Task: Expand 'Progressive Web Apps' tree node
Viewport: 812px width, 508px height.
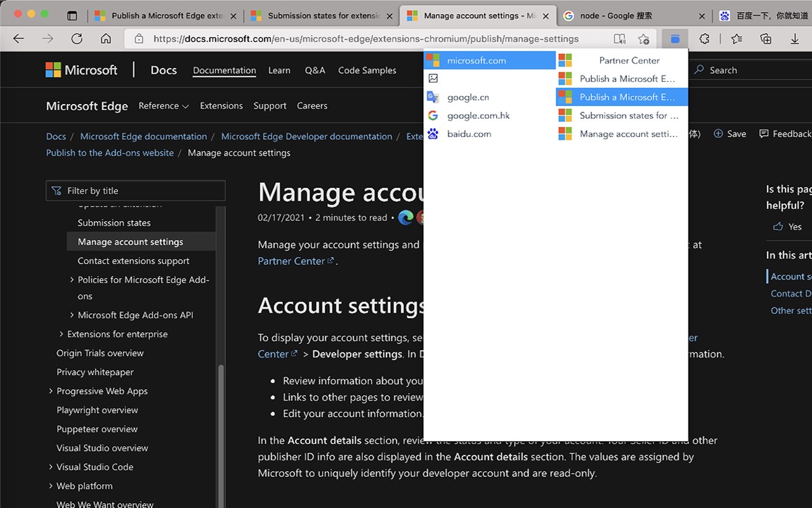Action: [51, 391]
